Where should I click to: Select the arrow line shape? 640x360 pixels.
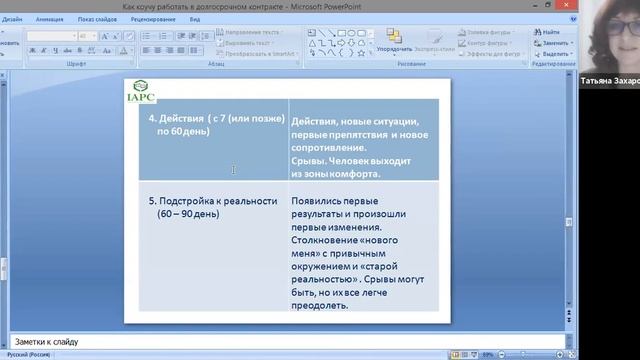[x=332, y=33]
